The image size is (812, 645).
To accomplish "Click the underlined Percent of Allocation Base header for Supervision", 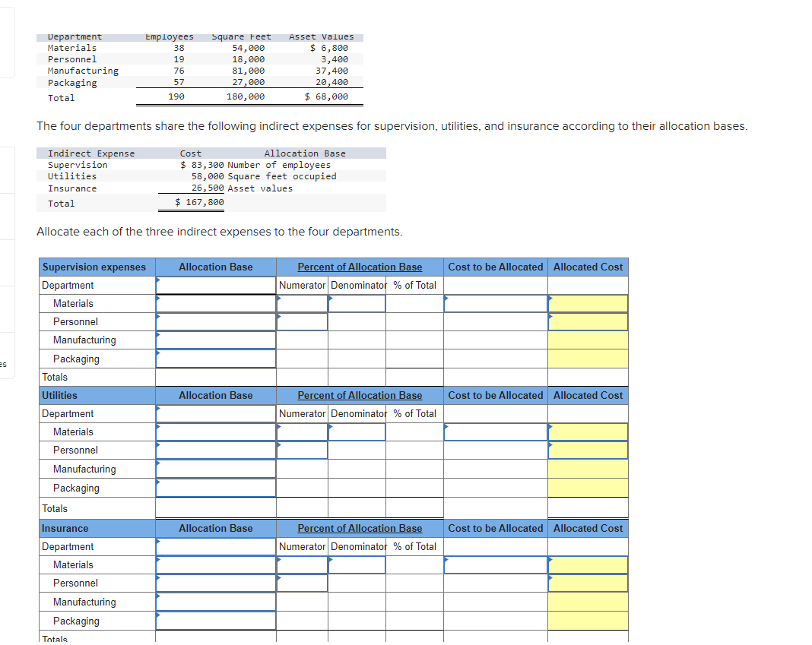I will 359,267.
